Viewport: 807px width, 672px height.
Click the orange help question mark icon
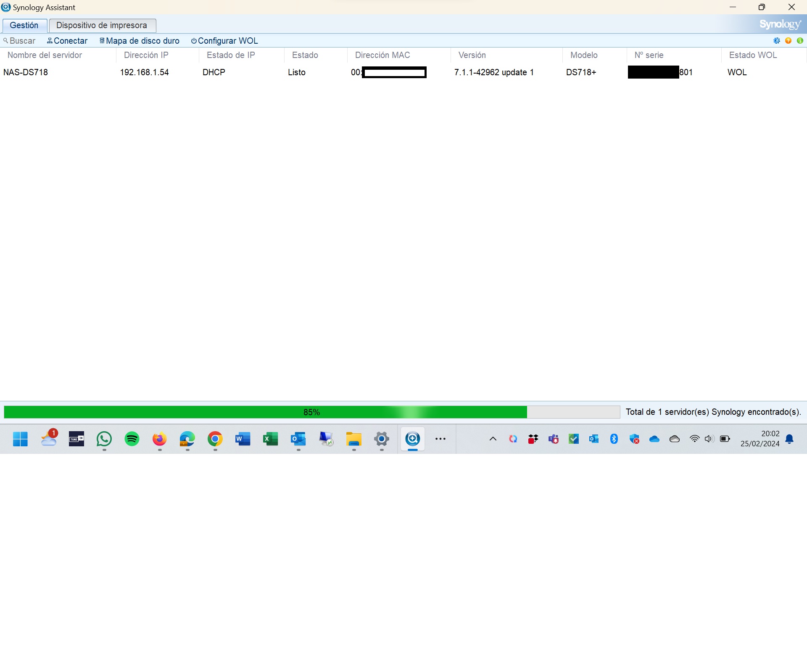(789, 41)
